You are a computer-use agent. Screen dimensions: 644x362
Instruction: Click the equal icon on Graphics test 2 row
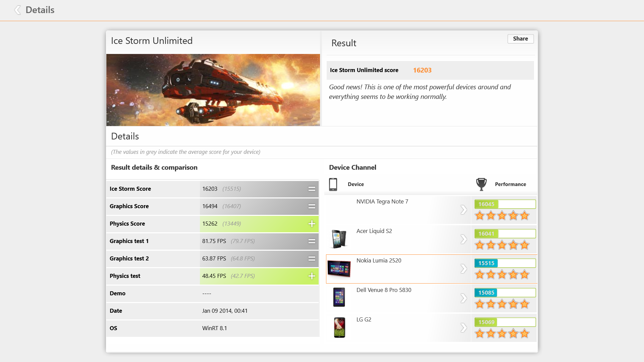[x=312, y=259]
